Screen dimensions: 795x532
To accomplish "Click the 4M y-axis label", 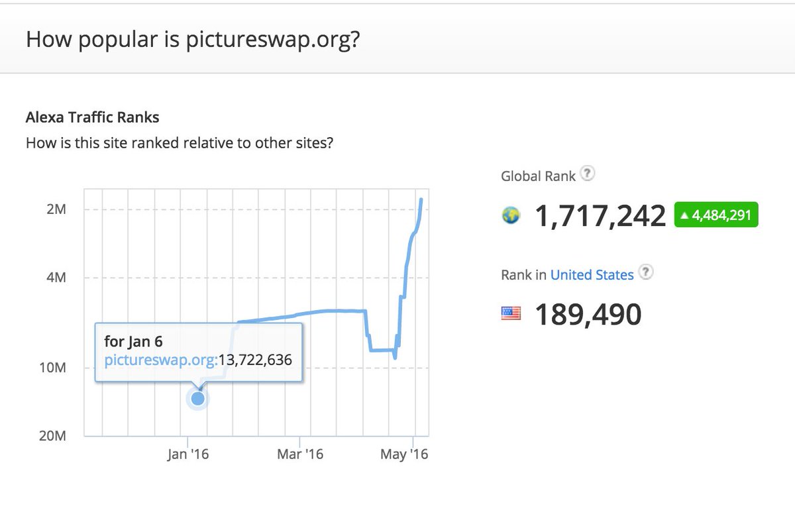I will (56, 278).
